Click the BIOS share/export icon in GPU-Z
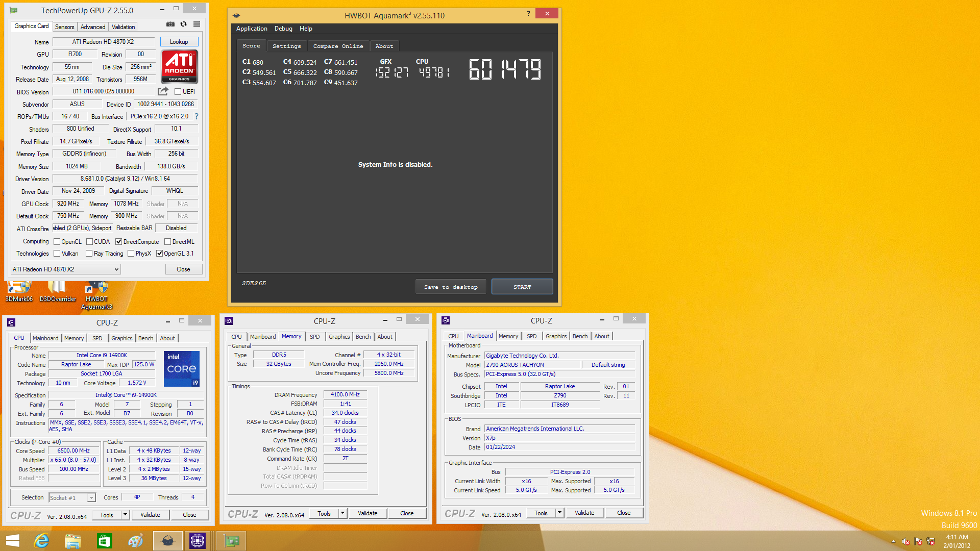The height and width of the screenshot is (551, 980). (x=163, y=91)
